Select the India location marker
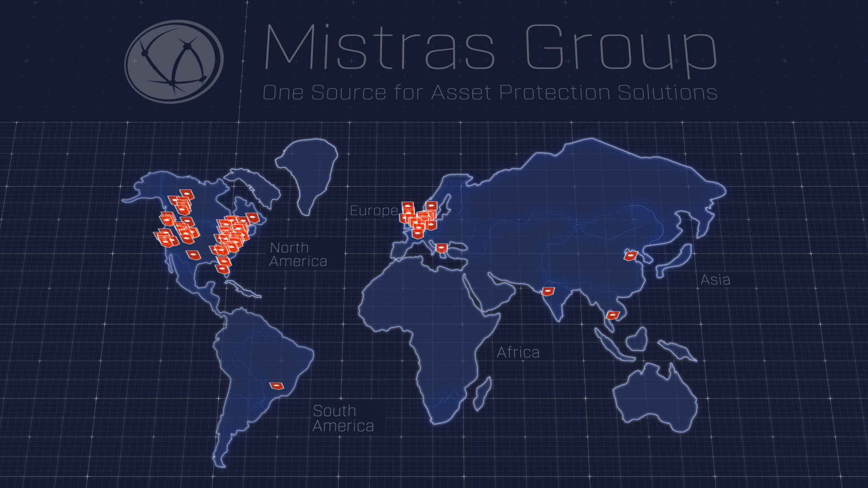Screen dimensions: 868x488 tap(548, 291)
